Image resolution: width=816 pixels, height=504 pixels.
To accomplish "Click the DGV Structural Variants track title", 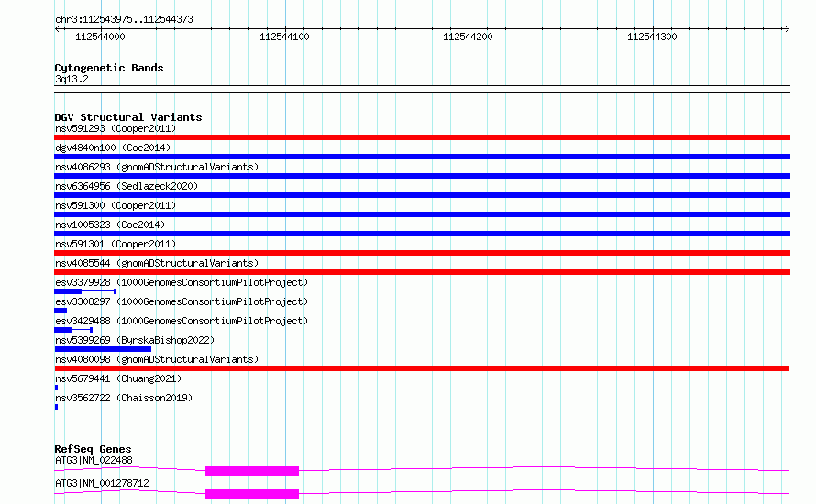I will pos(128,117).
